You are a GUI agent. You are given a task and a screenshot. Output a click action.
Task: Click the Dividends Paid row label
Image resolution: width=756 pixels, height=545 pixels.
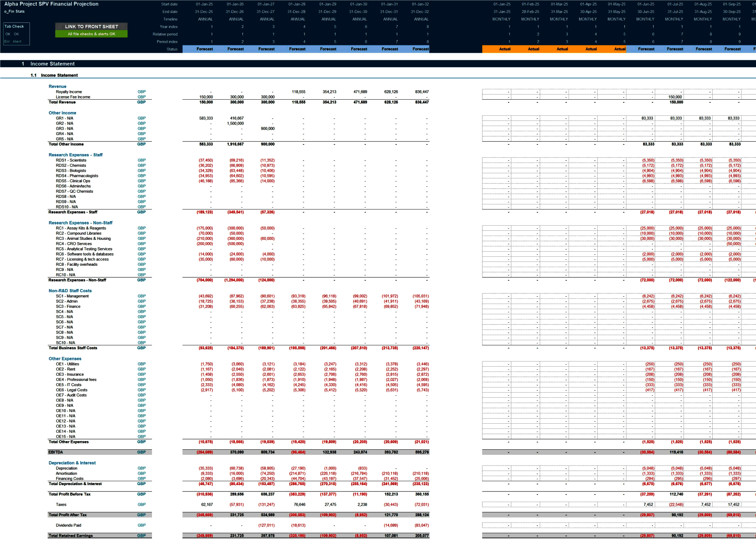69,525
